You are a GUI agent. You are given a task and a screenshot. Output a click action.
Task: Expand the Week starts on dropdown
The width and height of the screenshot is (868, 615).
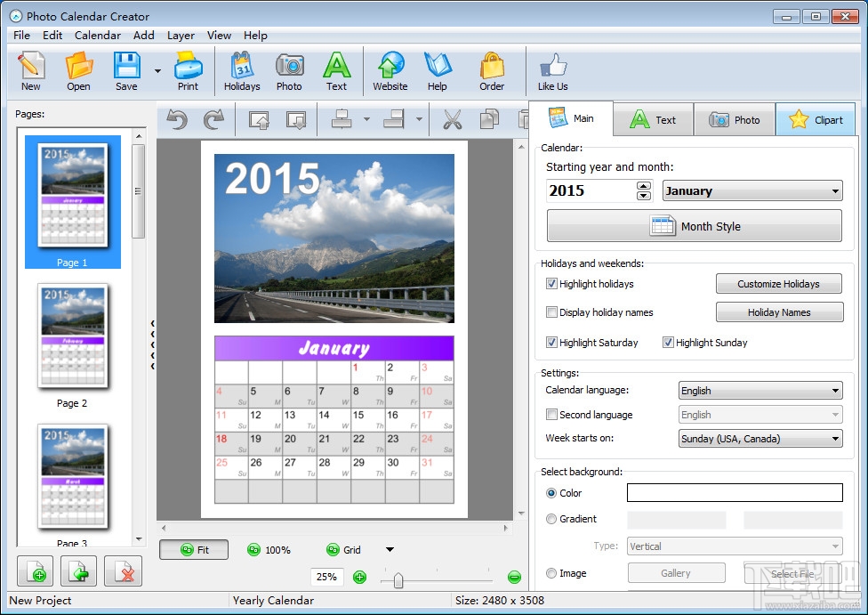tap(759, 438)
